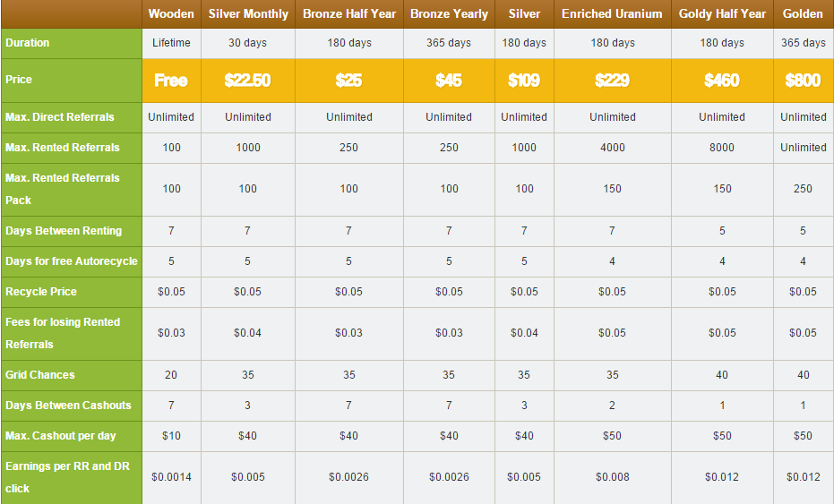834x504 pixels.
Task: Select the Golden plan column header
Action: [804, 13]
